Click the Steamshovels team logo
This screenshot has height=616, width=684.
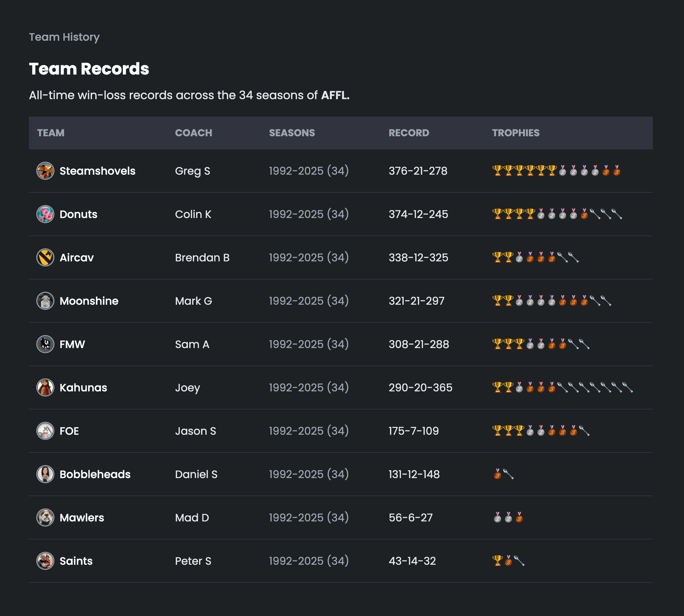coord(45,171)
